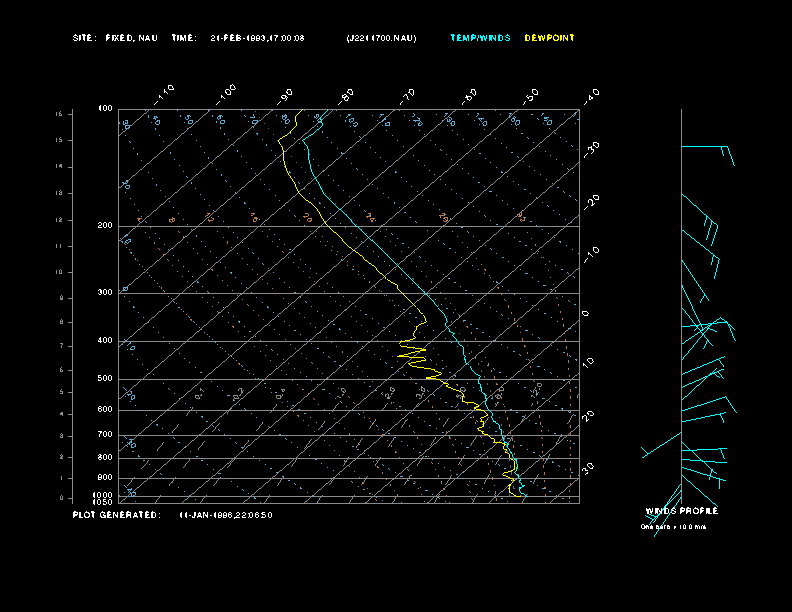792x612 pixels.
Task: Click the 200 pressure level label
Action: [104, 226]
